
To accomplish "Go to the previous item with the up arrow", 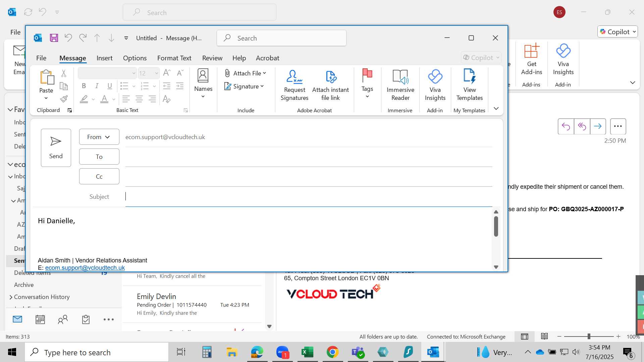I will pyautogui.click(x=97, y=38).
